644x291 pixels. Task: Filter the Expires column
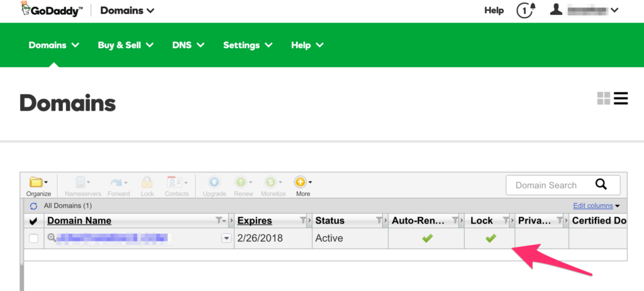tap(303, 221)
